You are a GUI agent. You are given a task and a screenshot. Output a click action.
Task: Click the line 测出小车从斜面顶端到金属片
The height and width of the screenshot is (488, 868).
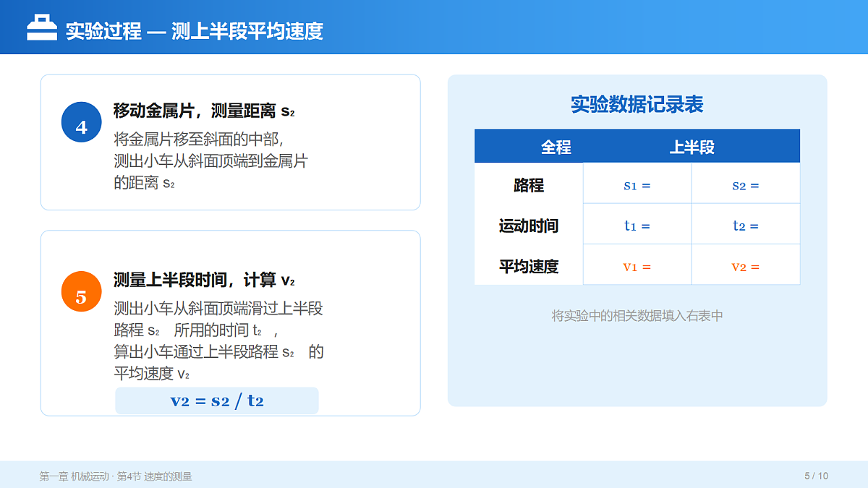pos(210,161)
